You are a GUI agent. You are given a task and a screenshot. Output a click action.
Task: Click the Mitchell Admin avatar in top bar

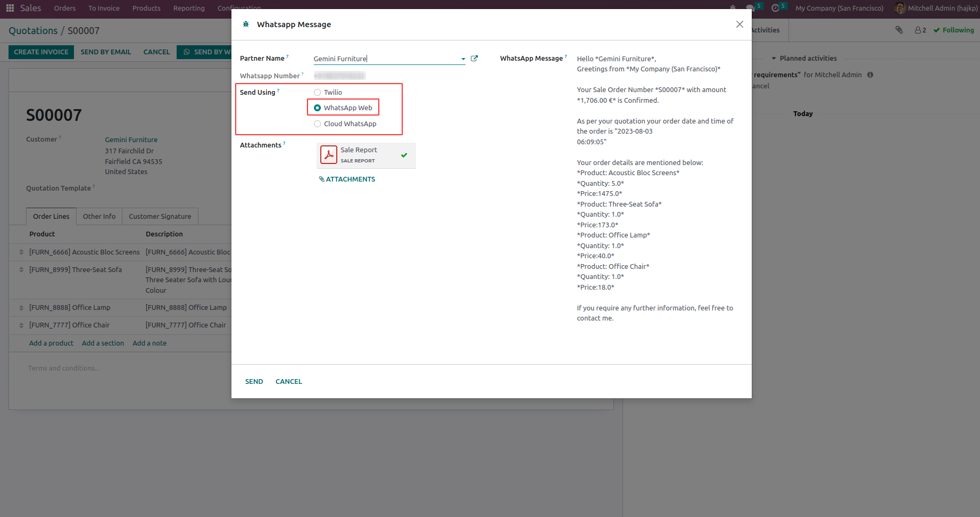(900, 8)
